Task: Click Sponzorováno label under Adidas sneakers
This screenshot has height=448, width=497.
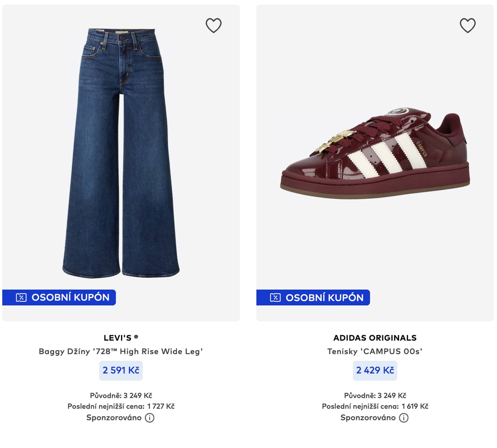Action: click(368, 418)
